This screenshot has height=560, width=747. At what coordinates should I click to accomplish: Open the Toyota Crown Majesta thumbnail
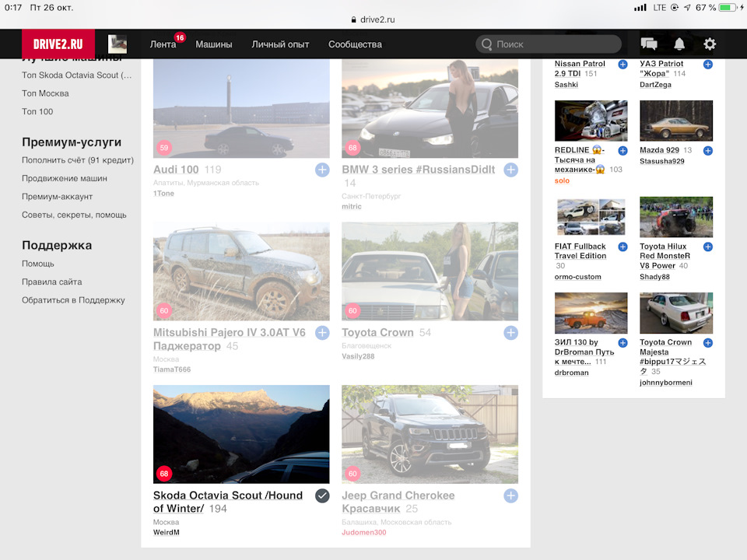pyautogui.click(x=676, y=313)
